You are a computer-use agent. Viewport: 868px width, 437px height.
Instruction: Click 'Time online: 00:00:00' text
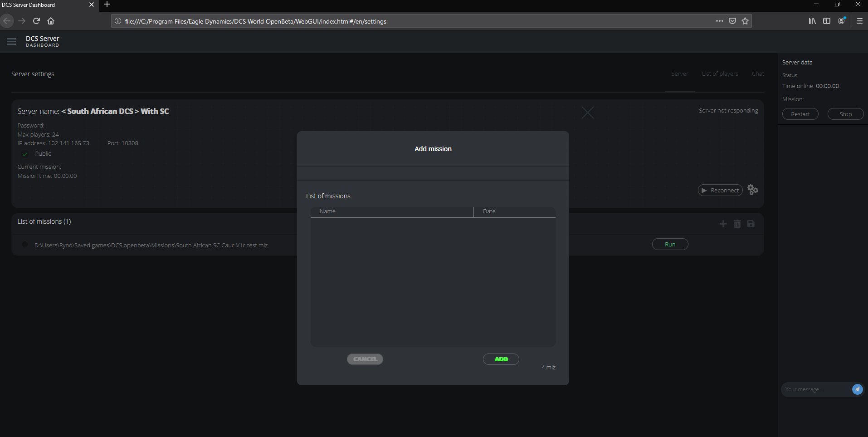810,86
